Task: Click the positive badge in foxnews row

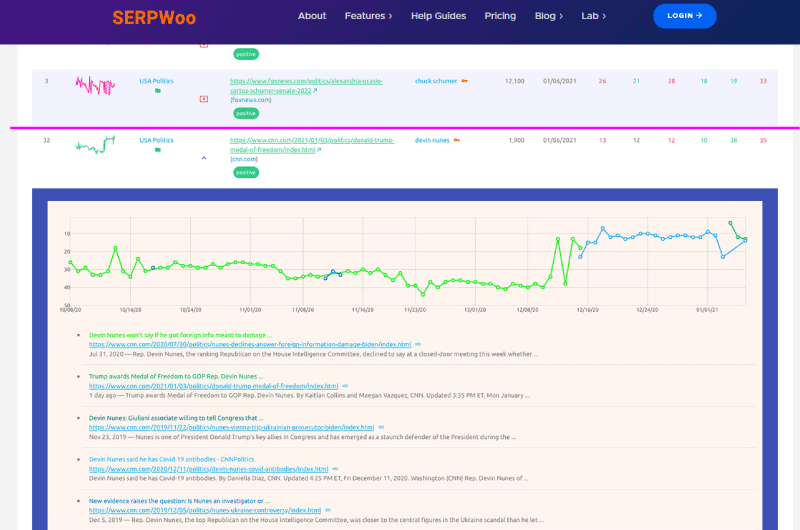Action: pos(246,113)
